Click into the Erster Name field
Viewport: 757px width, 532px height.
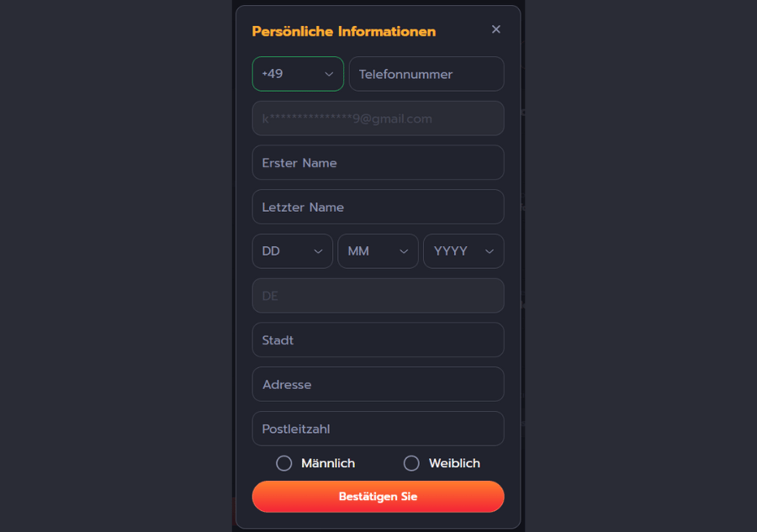[378, 162]
